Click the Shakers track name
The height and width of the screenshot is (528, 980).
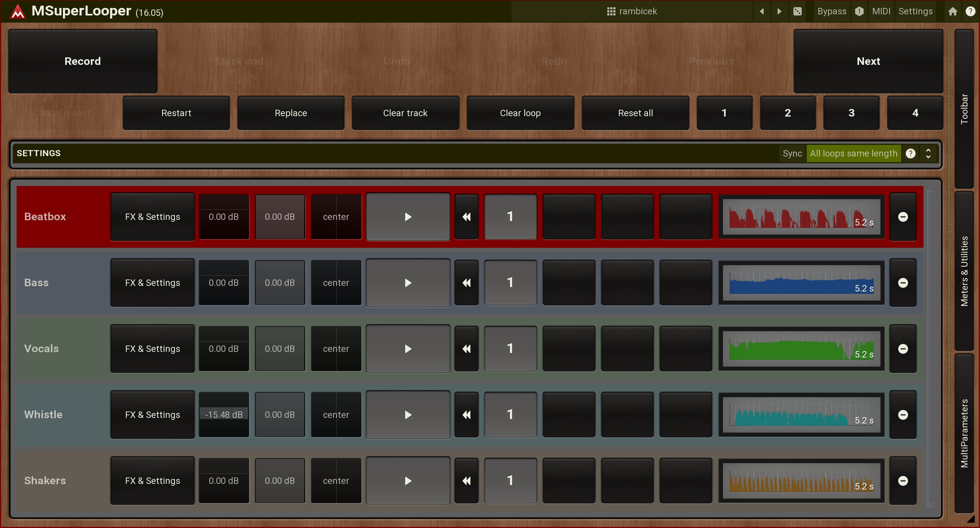click(45, 481)
